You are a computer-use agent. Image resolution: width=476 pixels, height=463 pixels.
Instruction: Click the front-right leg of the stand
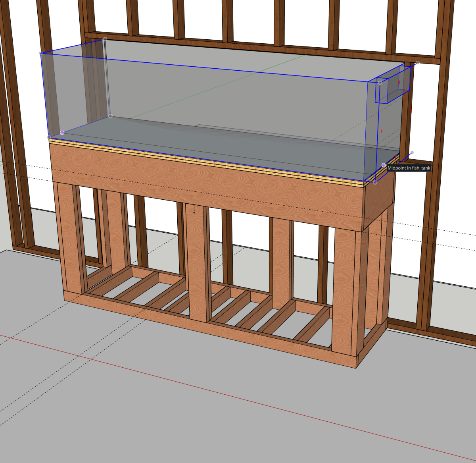tap(344, 290)
